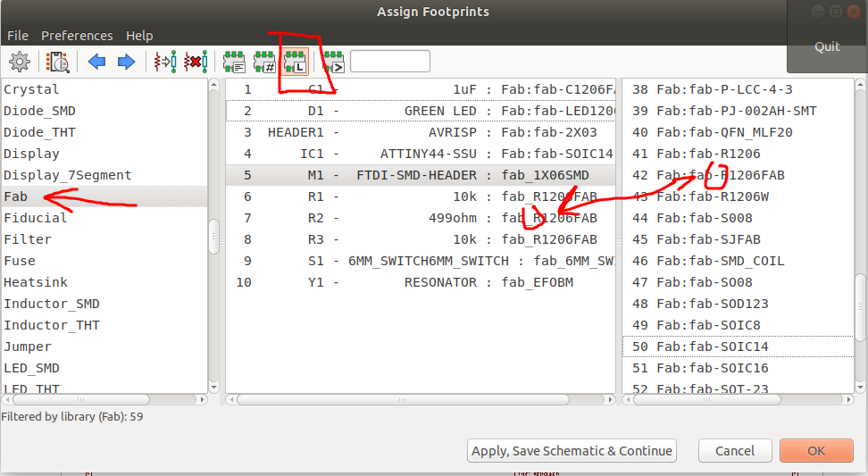This screenshot has width=868, height=476.
Task: Click the footprint filter text field
Action: coord(390,61)
